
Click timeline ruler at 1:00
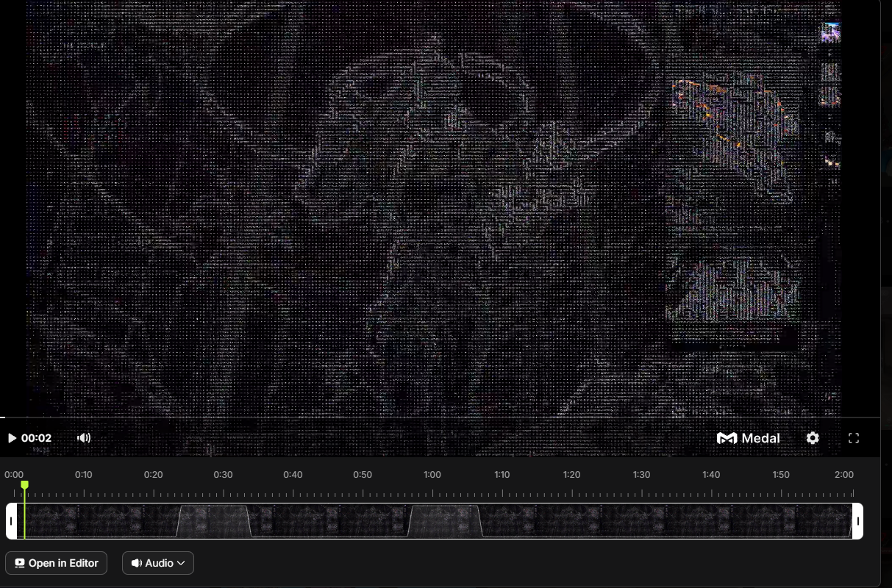pyautogui.click(x=432, y=475)
